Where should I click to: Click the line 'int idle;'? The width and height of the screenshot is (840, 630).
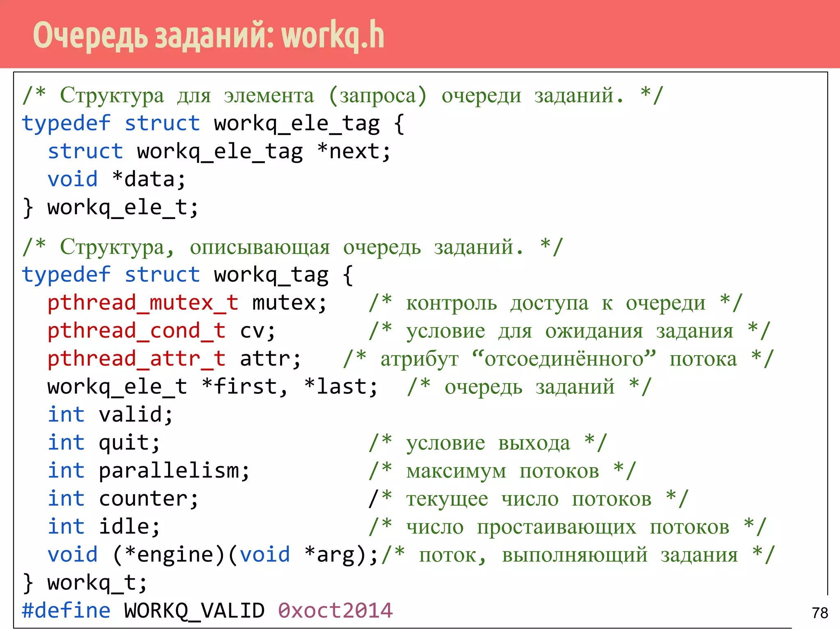(104, 527)
